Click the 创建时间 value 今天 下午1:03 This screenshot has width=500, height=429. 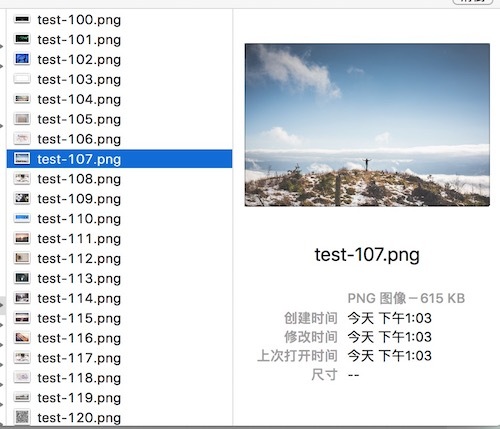click(390, 318)
